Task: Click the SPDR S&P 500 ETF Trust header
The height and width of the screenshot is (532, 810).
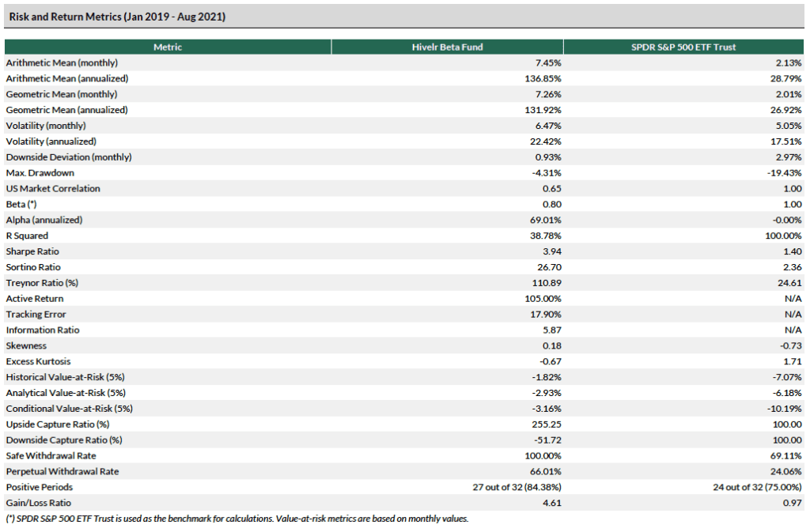Action: pos(683,47)
